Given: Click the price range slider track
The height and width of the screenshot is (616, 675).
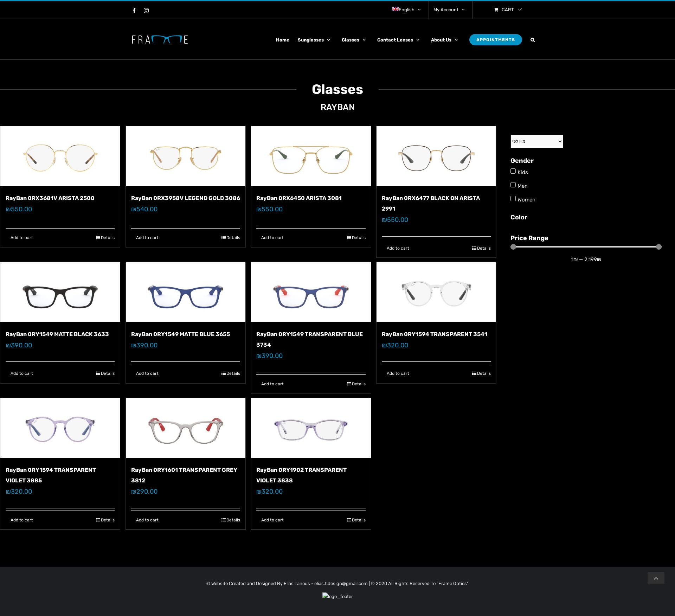Looking at the screenshot, I should (x=586, y=247).
